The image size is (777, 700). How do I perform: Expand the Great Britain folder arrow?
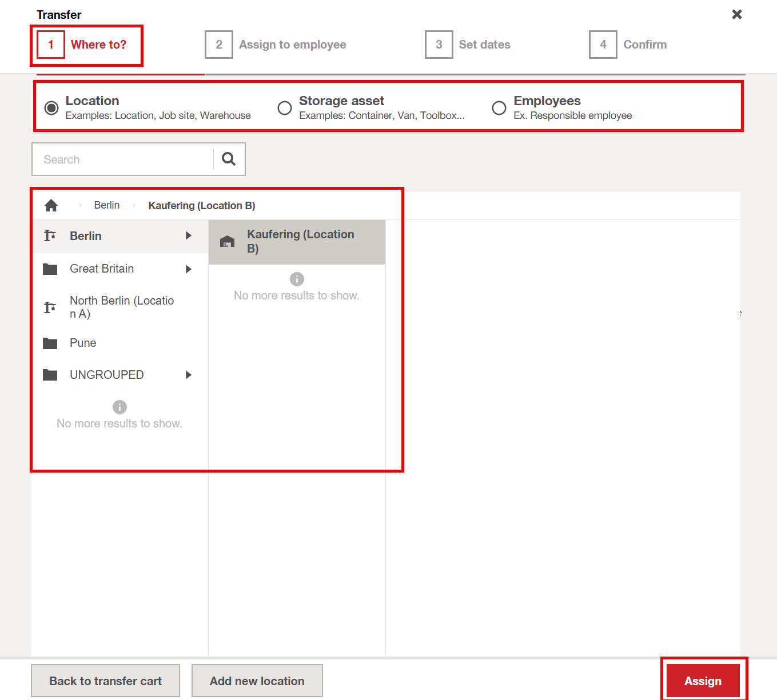(x=189, y=269)
